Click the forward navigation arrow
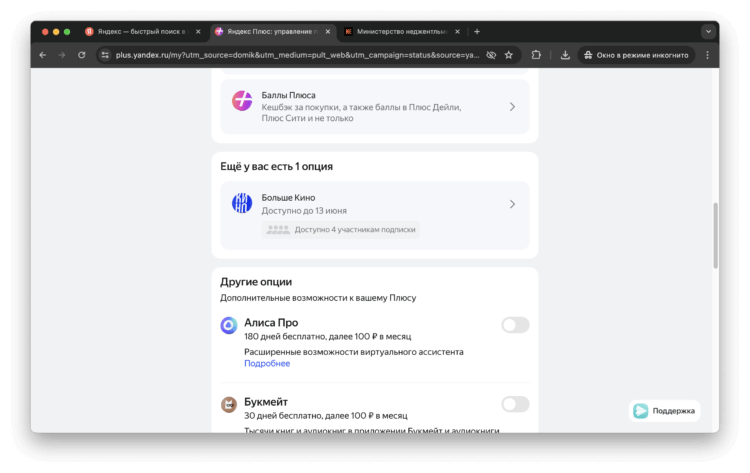 (x=62, y=55)
